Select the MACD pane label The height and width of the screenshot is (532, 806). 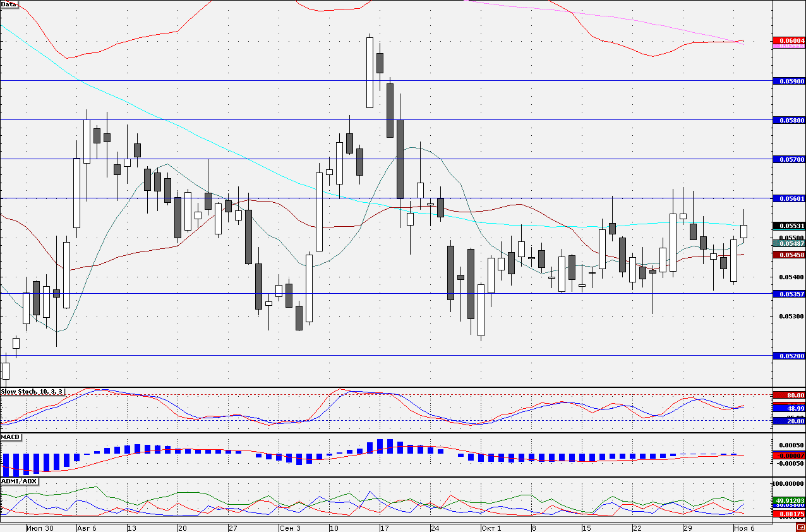[x=11, y=437]
